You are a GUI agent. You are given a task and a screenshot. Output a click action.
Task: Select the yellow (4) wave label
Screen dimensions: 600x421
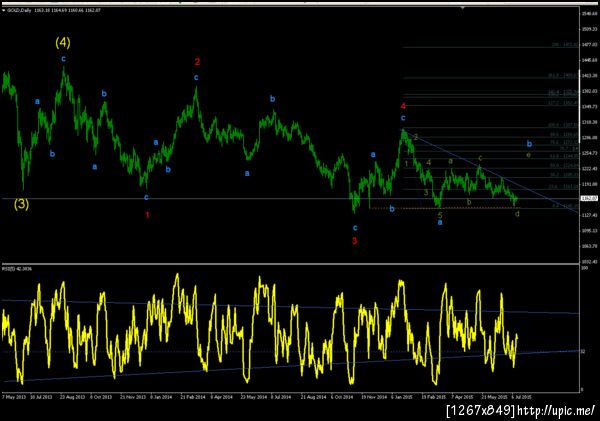63,42
